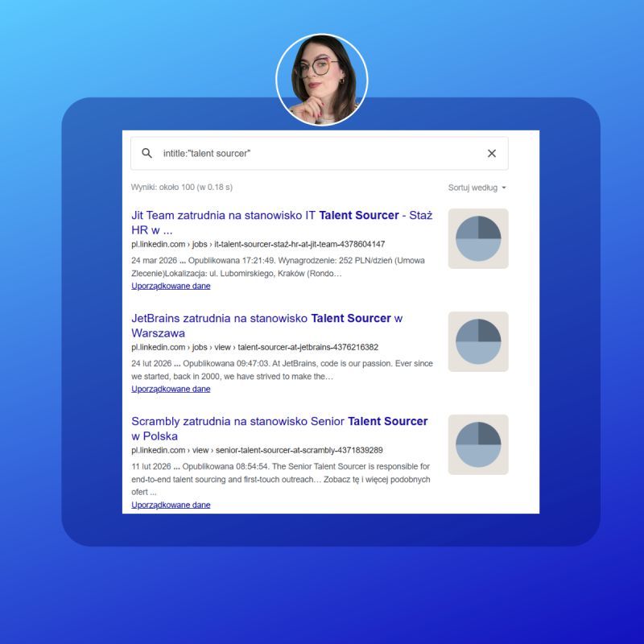
Task: Click 'Wyniki: około 100' results count
Action: point(182,188)
